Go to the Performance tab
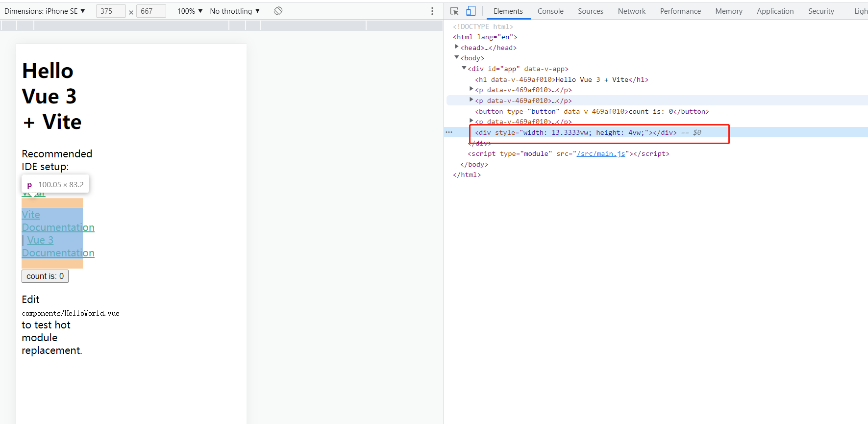Screen dimensions: 868x424 680,11
